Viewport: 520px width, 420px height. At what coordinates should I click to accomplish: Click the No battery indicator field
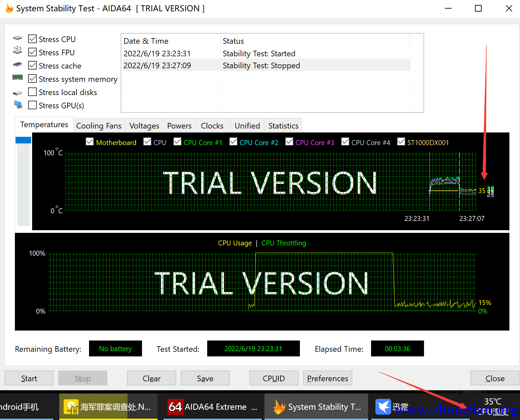pos(116,348)
